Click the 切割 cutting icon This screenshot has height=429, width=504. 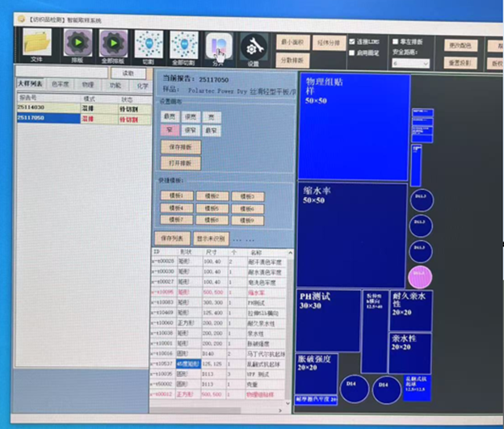(x=149, y=43)
